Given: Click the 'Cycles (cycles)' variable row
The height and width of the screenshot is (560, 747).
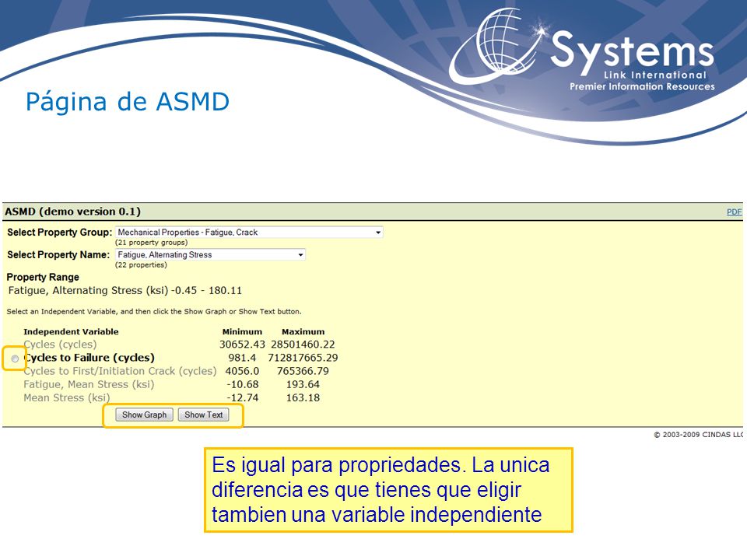Looking at the screenshot, I should [x=60, y=345].
